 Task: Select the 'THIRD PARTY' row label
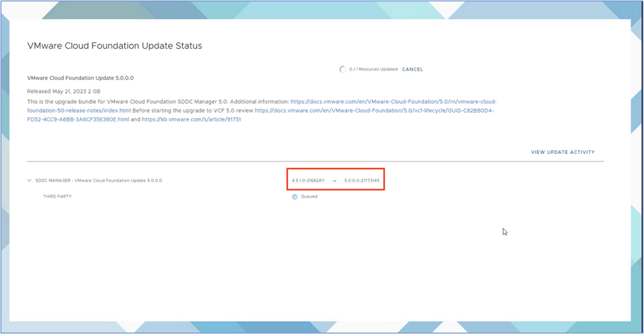[58, 196]
